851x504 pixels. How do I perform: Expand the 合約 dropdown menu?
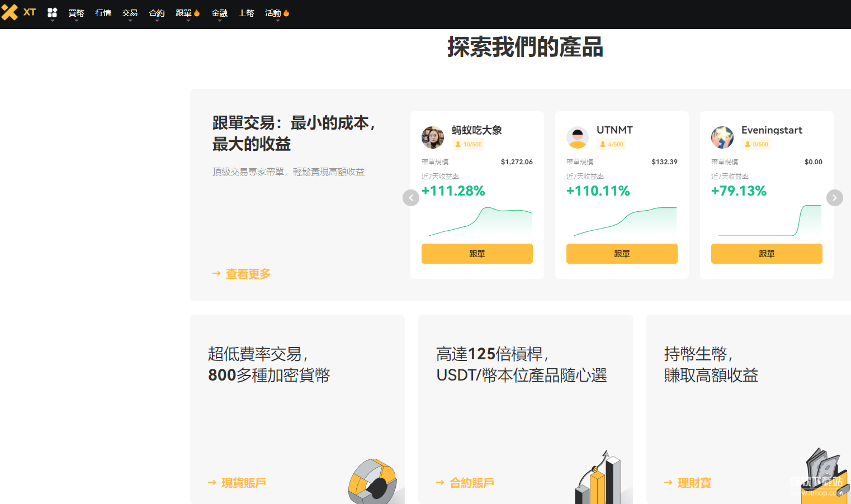click(x=157, y=13)
